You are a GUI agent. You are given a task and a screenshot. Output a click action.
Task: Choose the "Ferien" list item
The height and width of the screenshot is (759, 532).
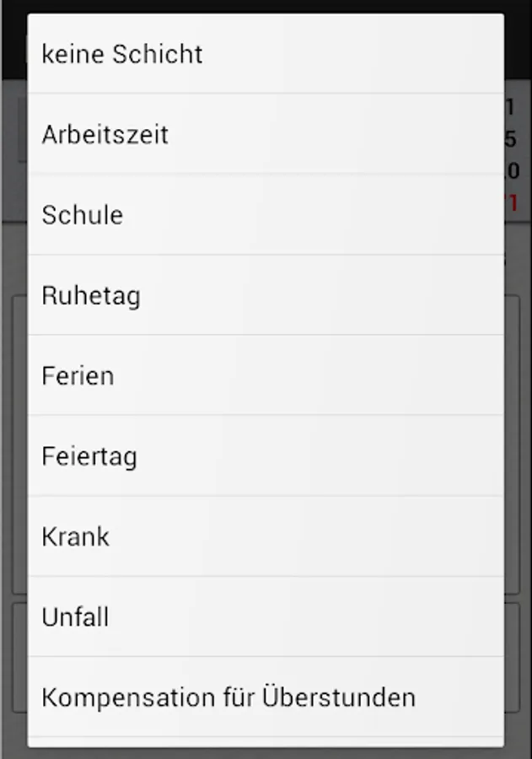click(266, 375)
